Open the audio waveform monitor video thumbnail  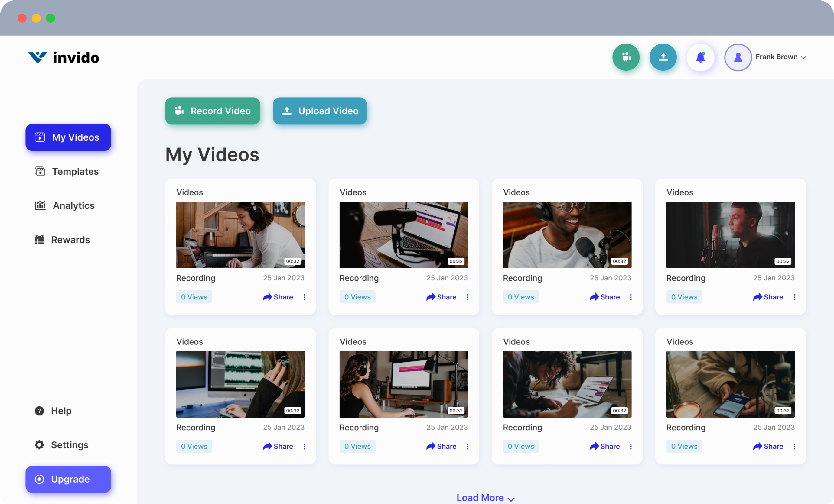click(240, 384)
